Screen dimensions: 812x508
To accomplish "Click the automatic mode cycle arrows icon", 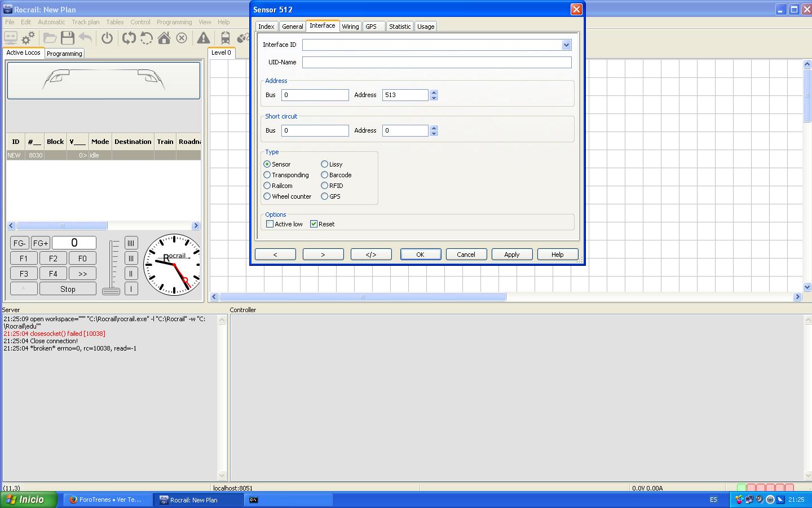I will (x=129, y=38).
